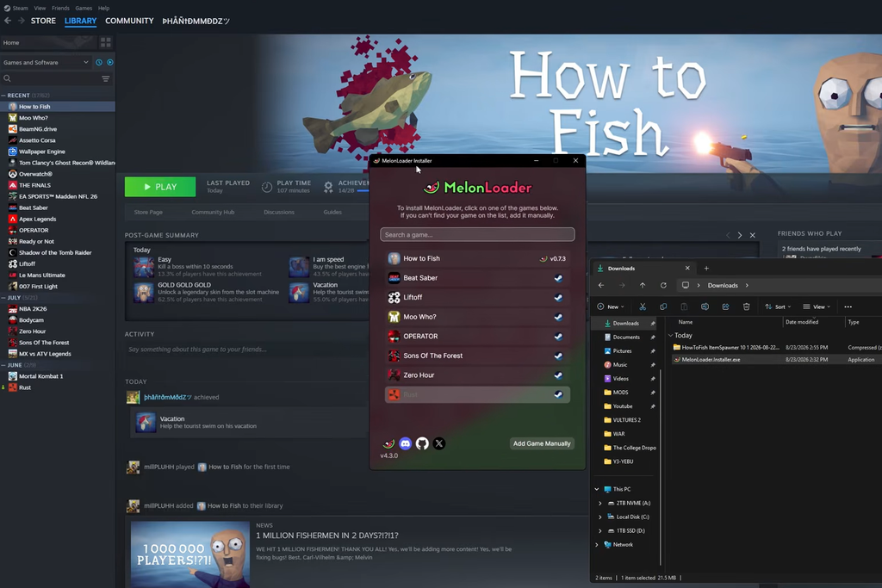Go back with Steam's back arrow
Viewport: 882px width, 588px height.
coord(7,21)
